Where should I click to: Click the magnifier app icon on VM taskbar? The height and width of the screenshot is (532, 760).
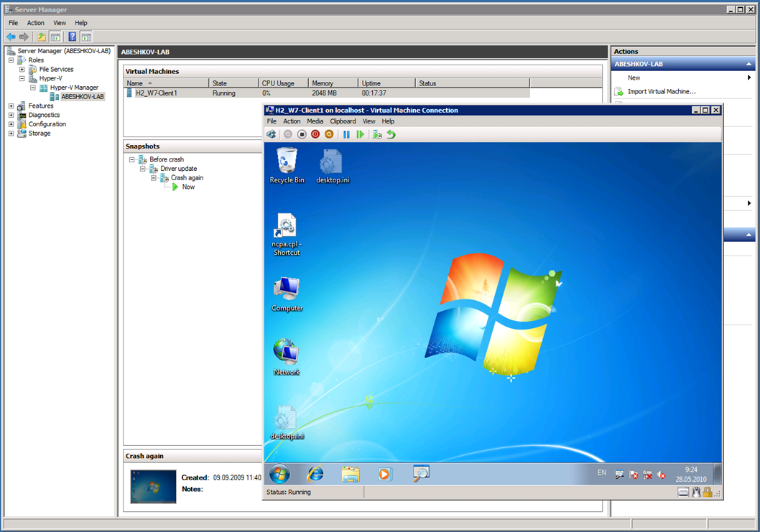(421, 473)
